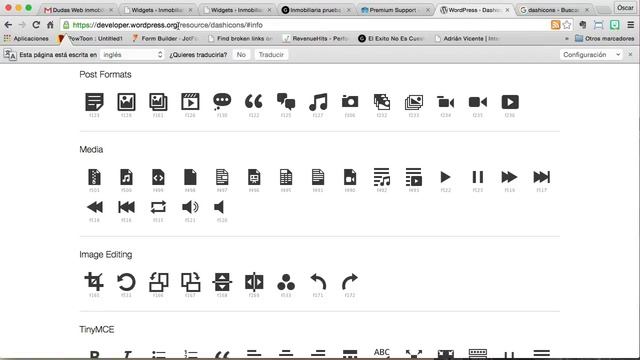The width and height of the screenshot is (640, 360).
Task: Select the code file media dashicon
Action: point(158,177)
